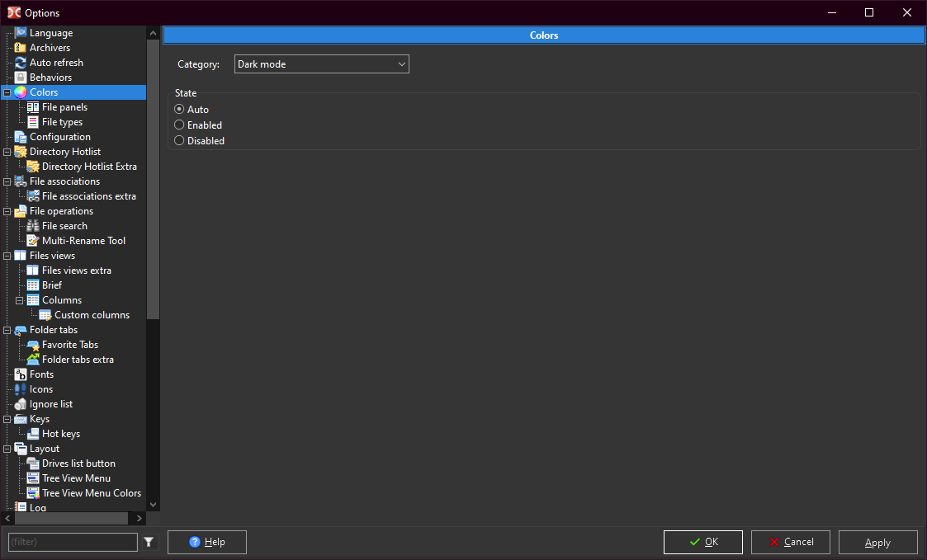Click the options filter text field
927x560 pixels.
pos(73,542)
